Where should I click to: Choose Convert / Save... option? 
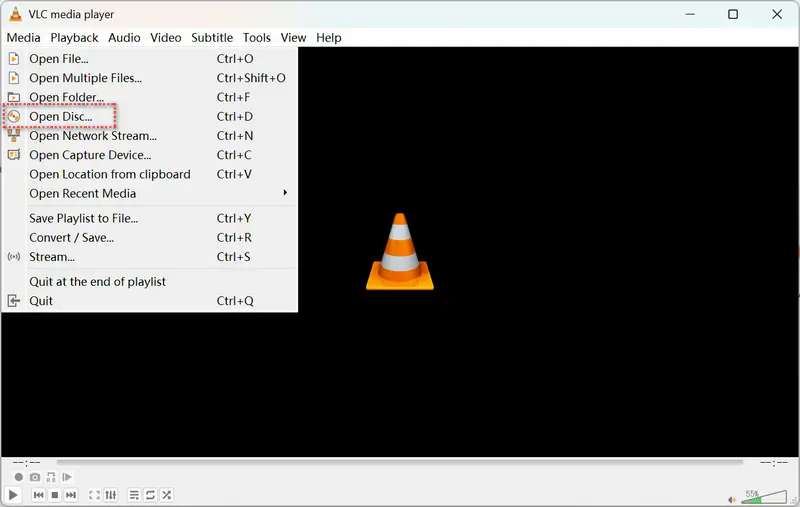click(x=150, y=238)
